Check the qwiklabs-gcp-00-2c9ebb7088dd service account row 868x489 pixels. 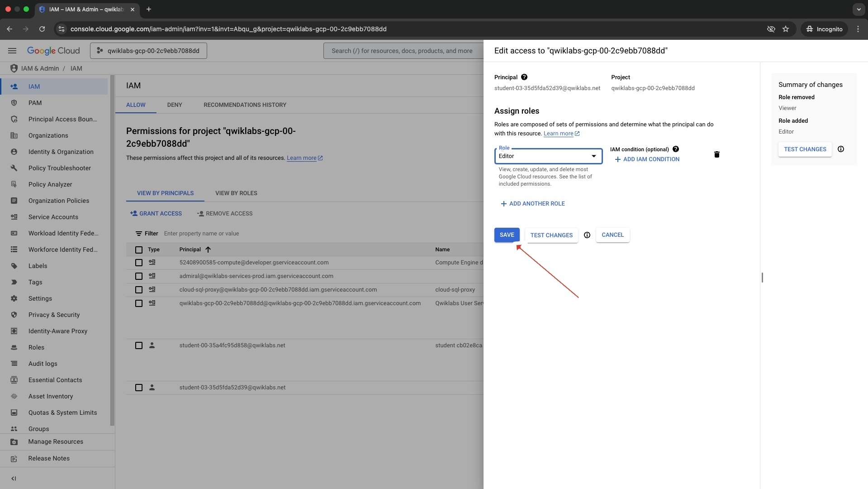[139, 303]
